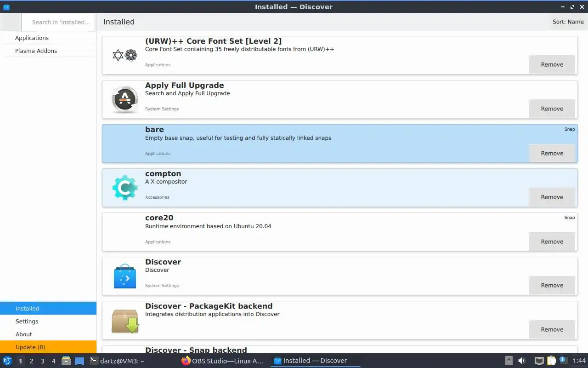Remove Apply Full Upgrade
Screen dimensions: 588x368
point(552,109)
